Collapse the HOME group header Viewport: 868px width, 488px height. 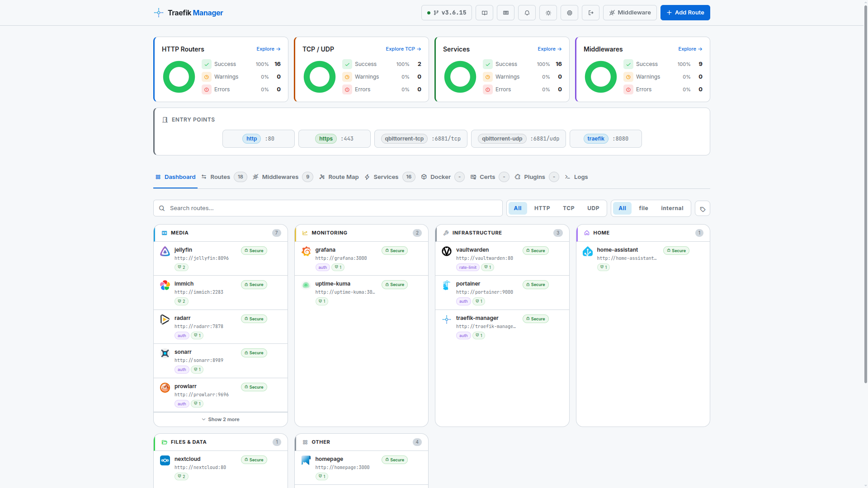click(643, 233)
